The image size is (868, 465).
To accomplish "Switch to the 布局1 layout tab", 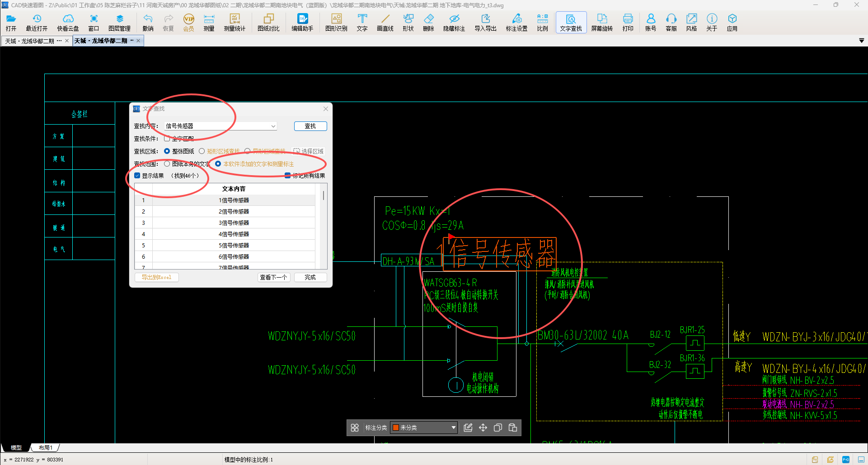I will click(45, 447).
